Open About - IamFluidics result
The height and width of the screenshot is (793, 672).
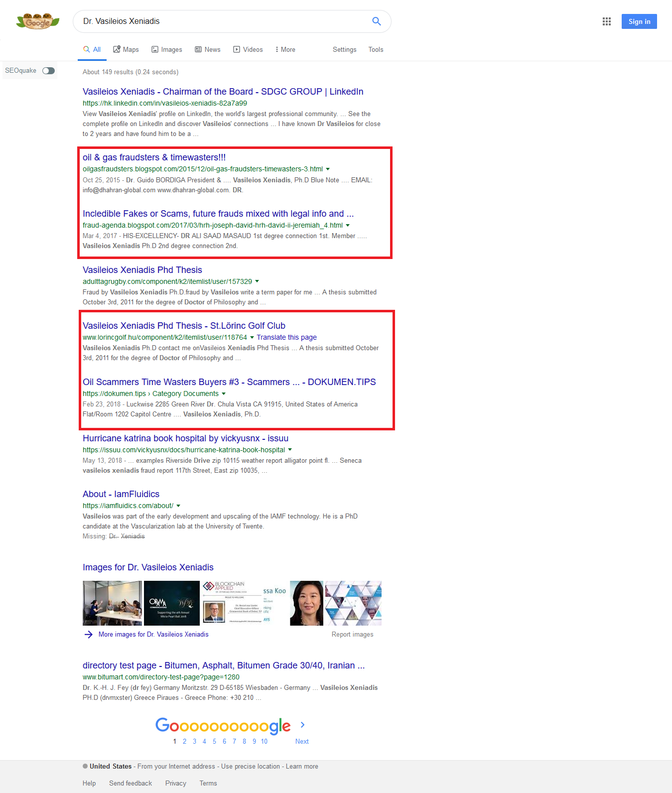tap(121, 494)
